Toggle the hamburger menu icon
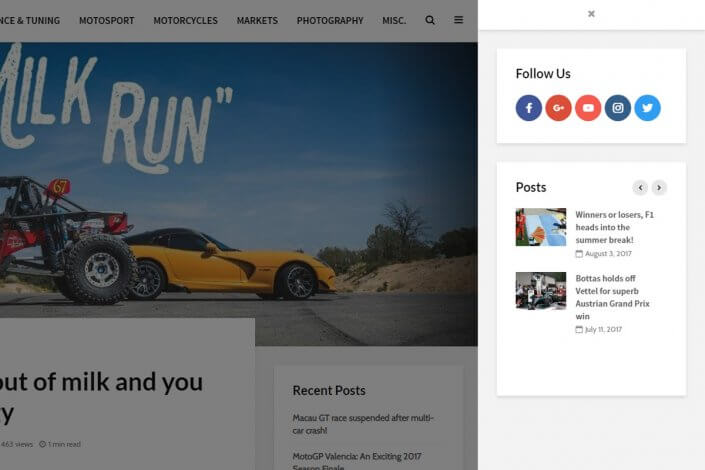The width and height of the screenshot is (705, 470). tap(458, 20)
